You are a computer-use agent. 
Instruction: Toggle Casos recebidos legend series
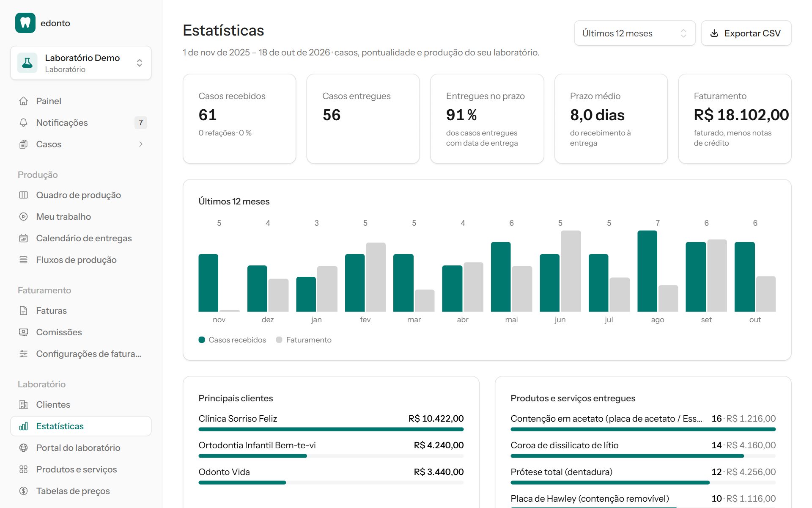pos(232,340)
